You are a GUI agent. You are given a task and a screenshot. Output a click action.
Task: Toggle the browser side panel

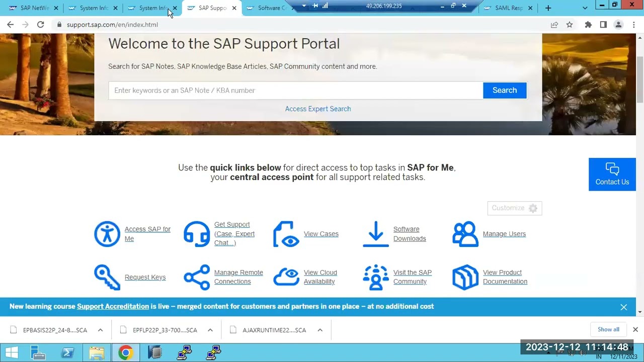click(x=603, y=25)
